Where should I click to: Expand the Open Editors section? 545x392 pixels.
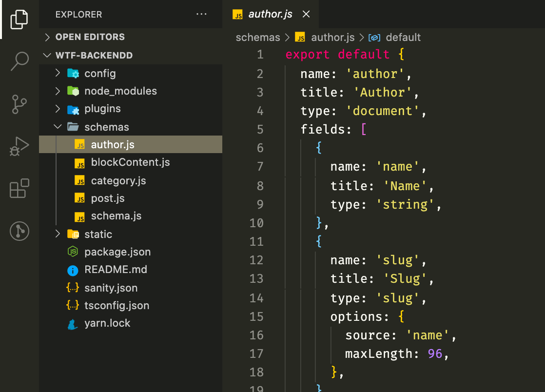[x=90, y=37]
